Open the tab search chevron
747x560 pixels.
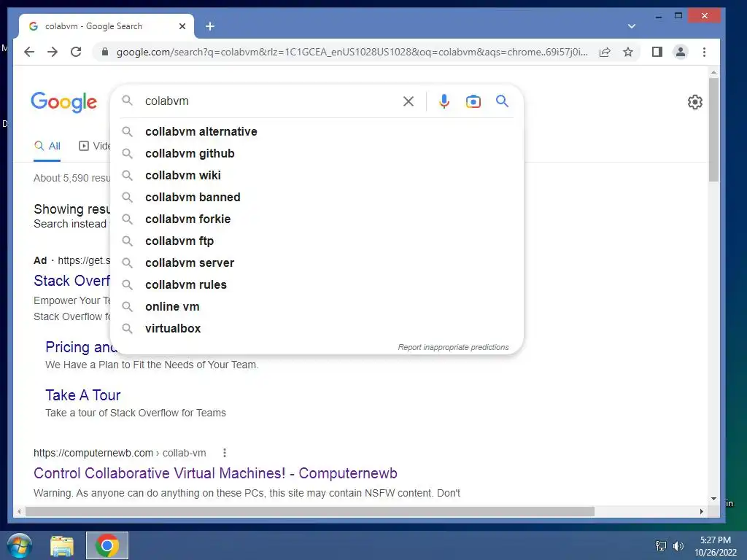[632, 26]
